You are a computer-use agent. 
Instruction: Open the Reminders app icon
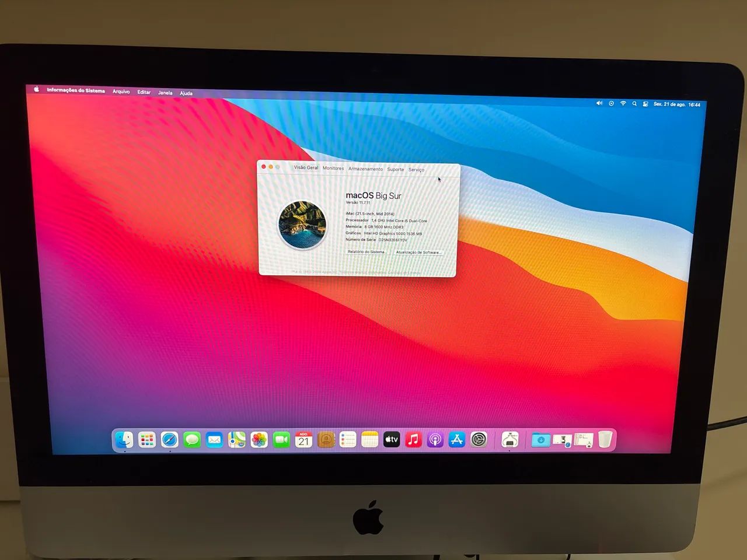(x=348, y=440)
